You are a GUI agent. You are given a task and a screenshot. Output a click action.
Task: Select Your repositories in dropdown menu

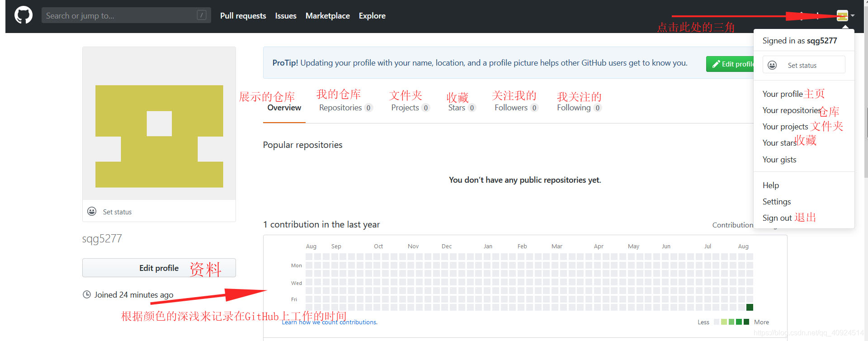point(792,110)
